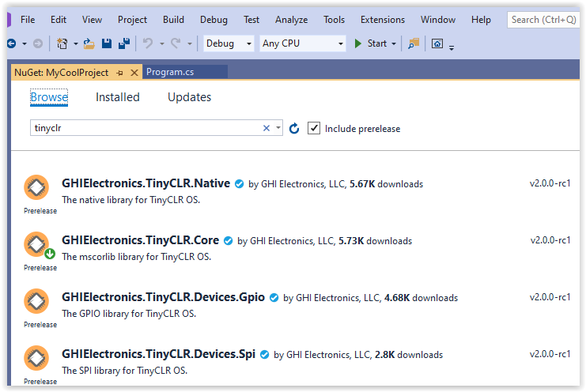Click verified badge next to TinyCLR.Native
Screen dimensions: 586x392
tap(239, 184)
